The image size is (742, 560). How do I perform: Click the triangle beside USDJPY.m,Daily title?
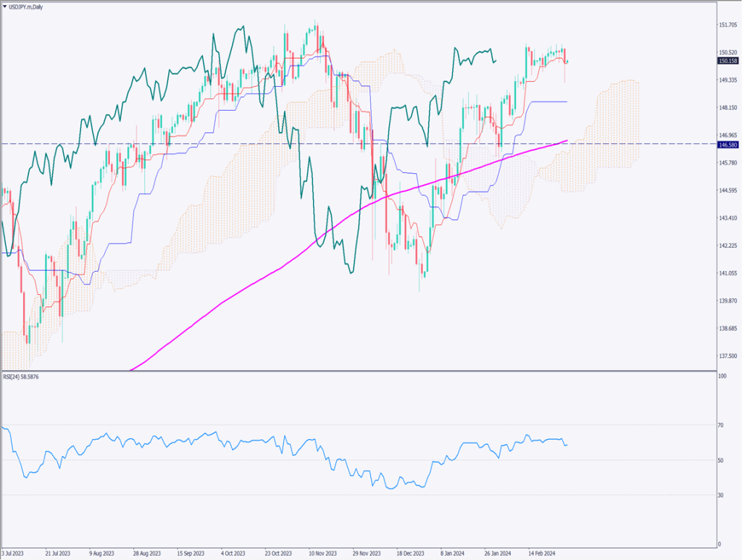click(4, 5)
